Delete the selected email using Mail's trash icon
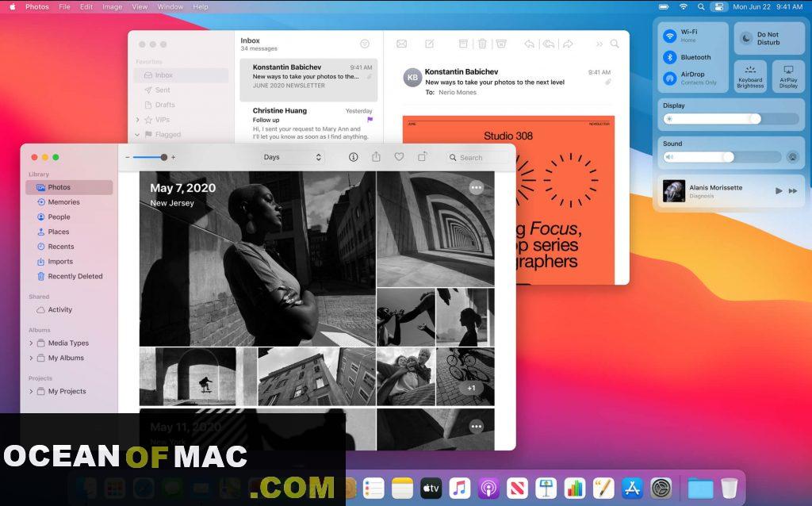 point(482,44)
